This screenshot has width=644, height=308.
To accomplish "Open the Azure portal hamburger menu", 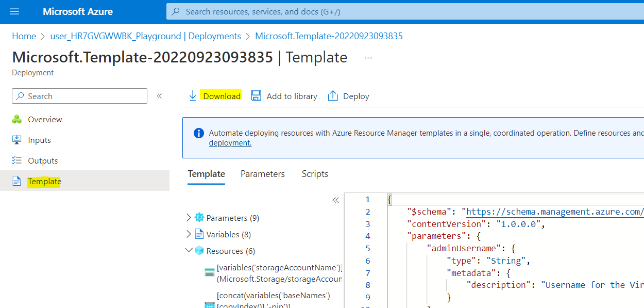I will click(x=14, y=11).
